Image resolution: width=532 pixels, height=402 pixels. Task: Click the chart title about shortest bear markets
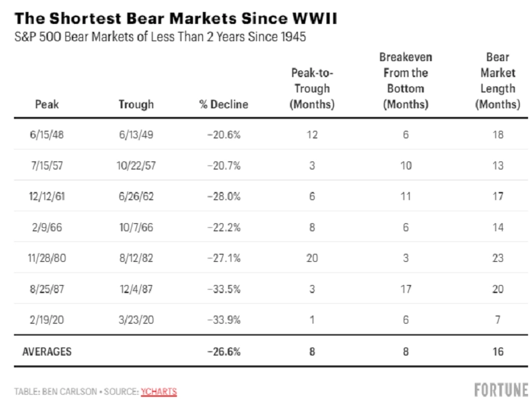pos(176,19)
